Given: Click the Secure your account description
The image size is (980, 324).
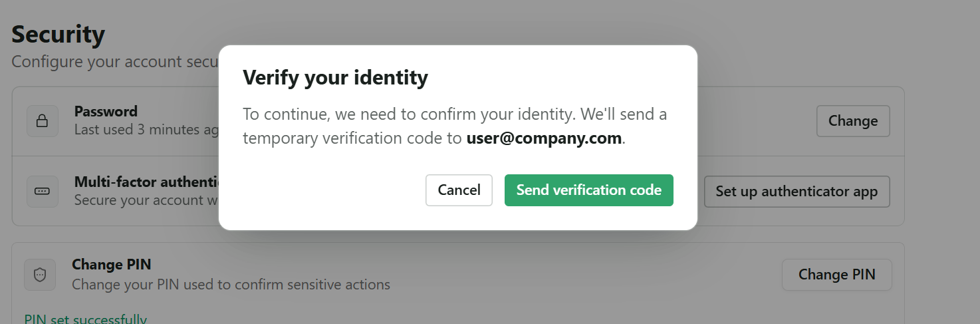Looking at the screenshot, I should point(146,200).
